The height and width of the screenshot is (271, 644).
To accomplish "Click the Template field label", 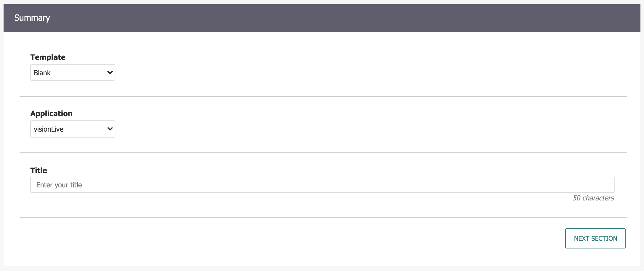I will 48,57.
